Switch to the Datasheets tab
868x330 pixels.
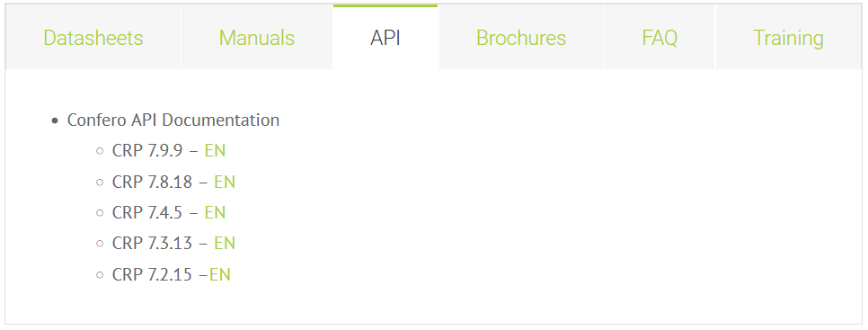click(93, 38)
